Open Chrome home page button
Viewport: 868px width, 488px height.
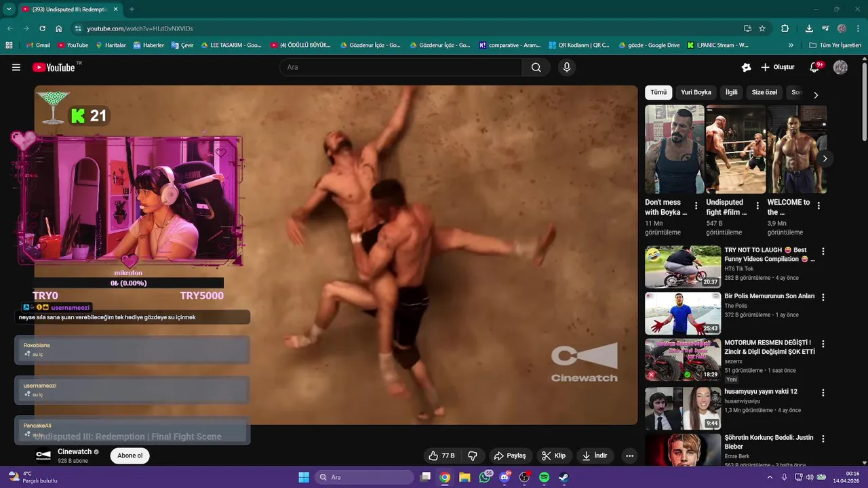coord(58,28)
